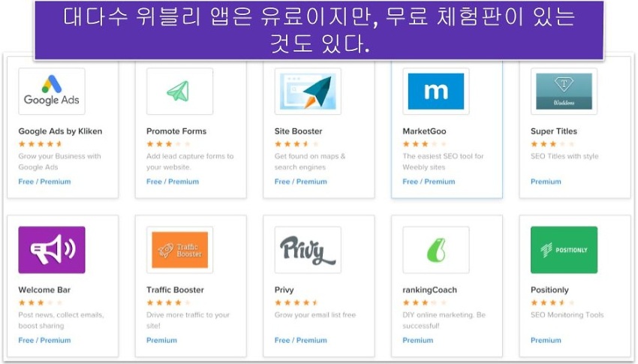Screen dimensions: 638x364
Task: Click Free / Premium under MarketGoo
Action: tap(429, 182)
